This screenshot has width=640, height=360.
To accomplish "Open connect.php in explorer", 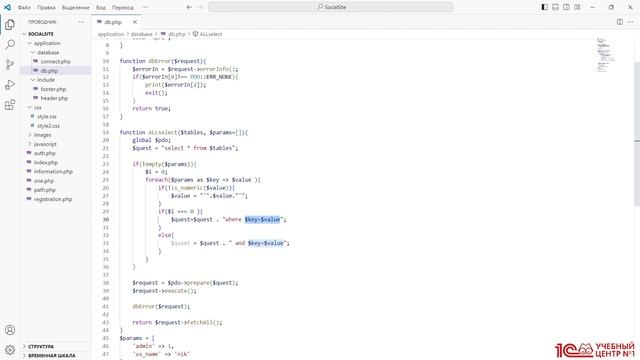I will (56, 62).
